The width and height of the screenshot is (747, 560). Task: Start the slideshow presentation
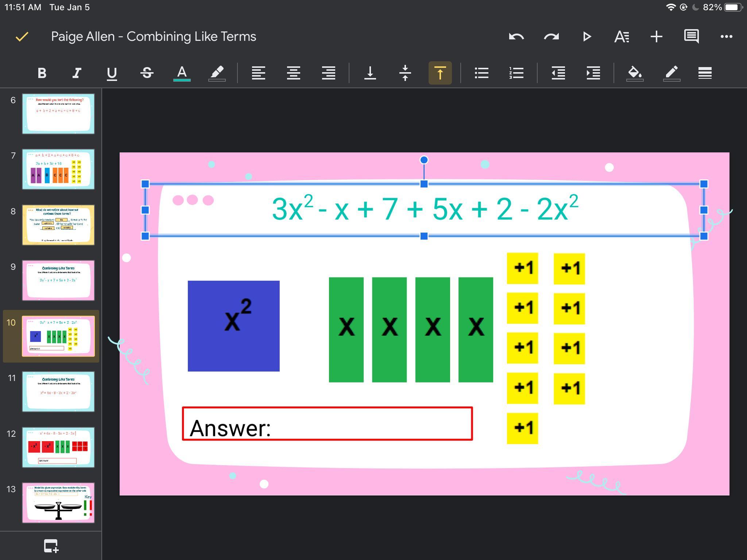tap(587, 36)
